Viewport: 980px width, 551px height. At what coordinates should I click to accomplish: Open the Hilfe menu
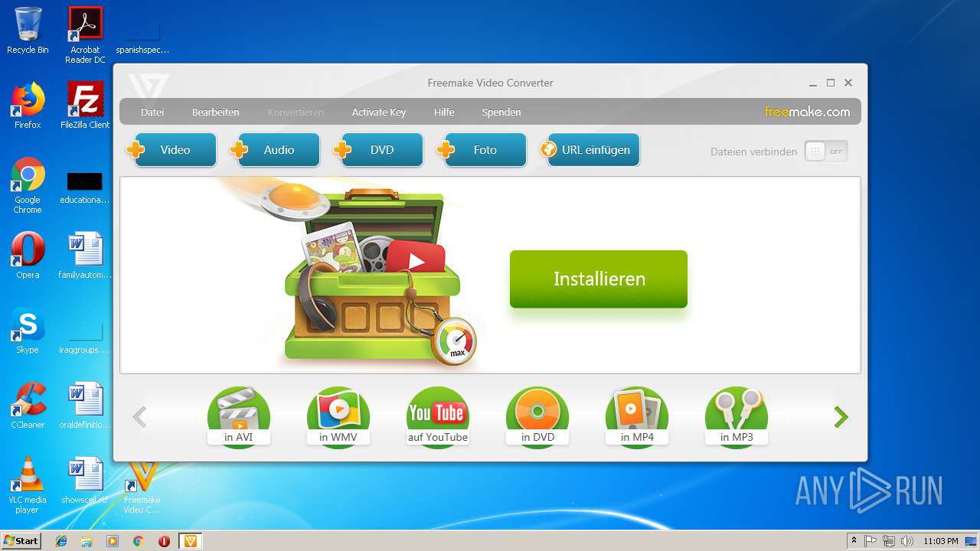click(x=444, y=112)
